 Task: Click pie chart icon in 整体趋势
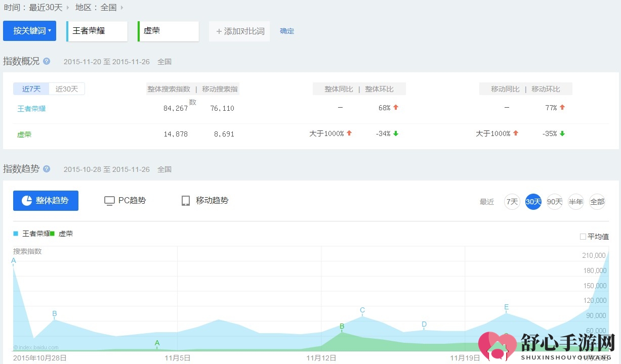pyautogui.click(x=27, y=201)
